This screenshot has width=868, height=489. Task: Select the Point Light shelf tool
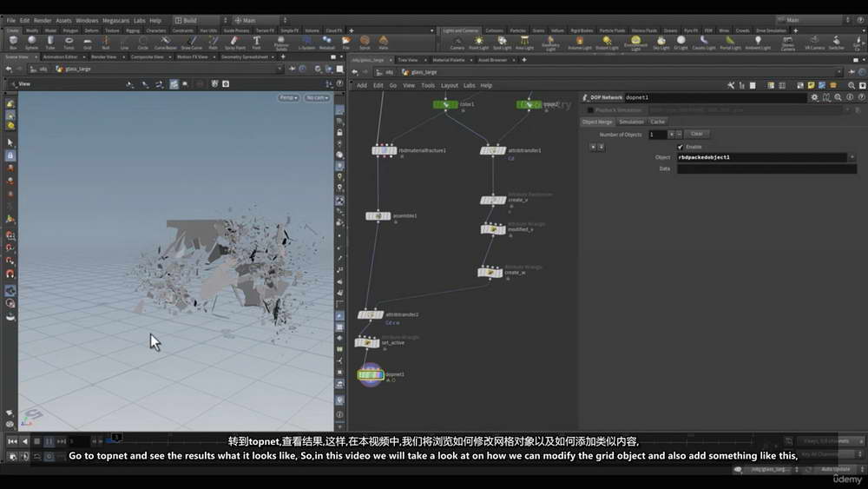tap(479, 43)
